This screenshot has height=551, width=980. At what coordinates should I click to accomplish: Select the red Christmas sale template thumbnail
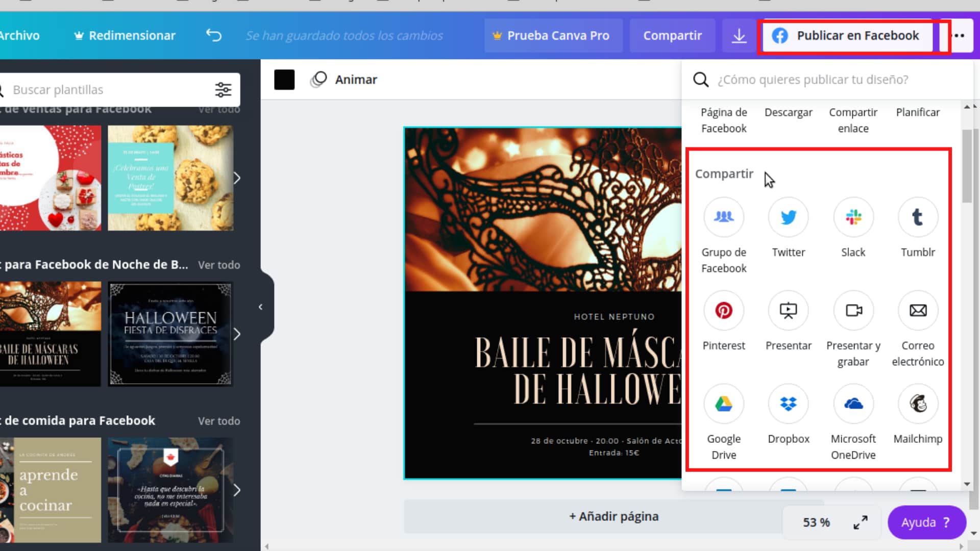click(x=51, y=178)
